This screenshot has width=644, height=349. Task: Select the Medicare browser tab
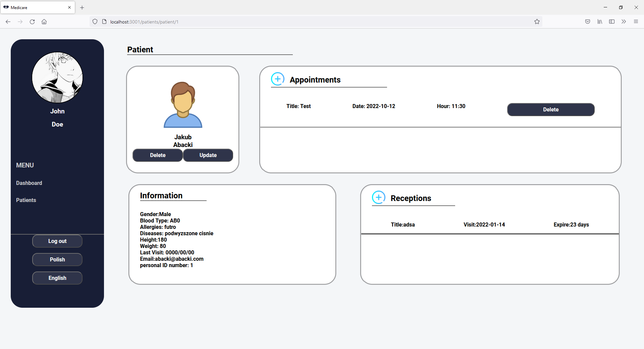tap(34, 7)
